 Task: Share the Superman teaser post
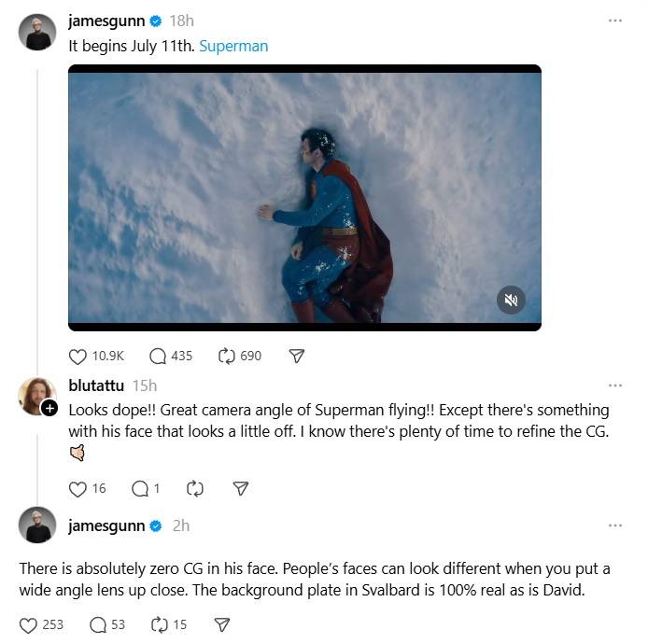pos(297,356)
